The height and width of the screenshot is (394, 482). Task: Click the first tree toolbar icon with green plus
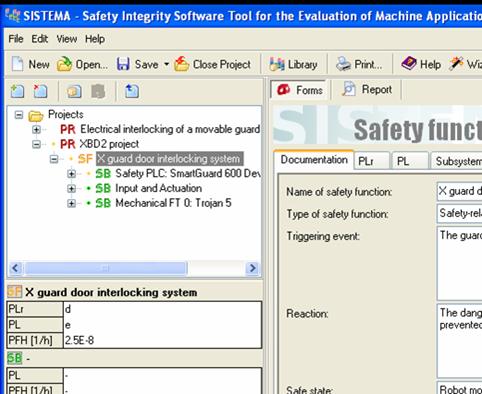point(17,91)
